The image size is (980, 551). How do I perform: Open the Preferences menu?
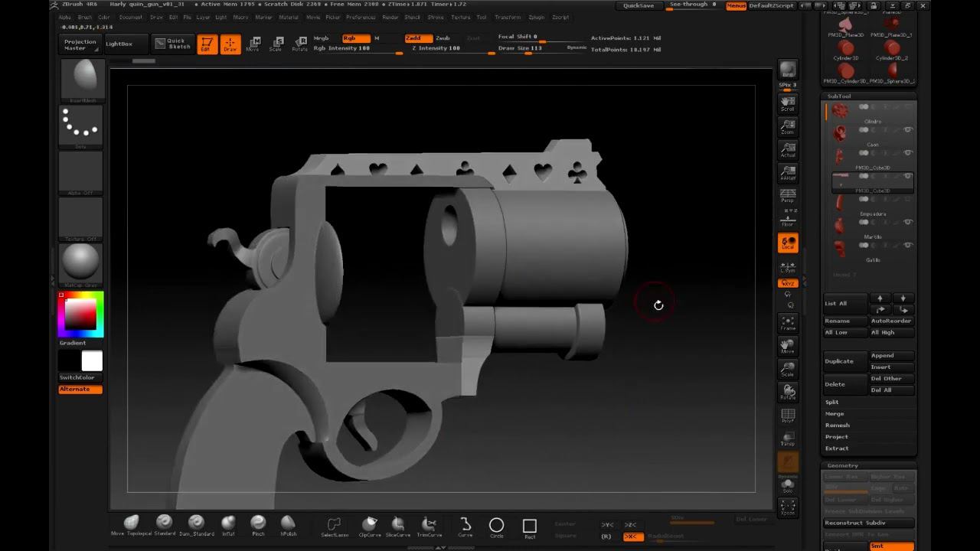pos(361,17)
